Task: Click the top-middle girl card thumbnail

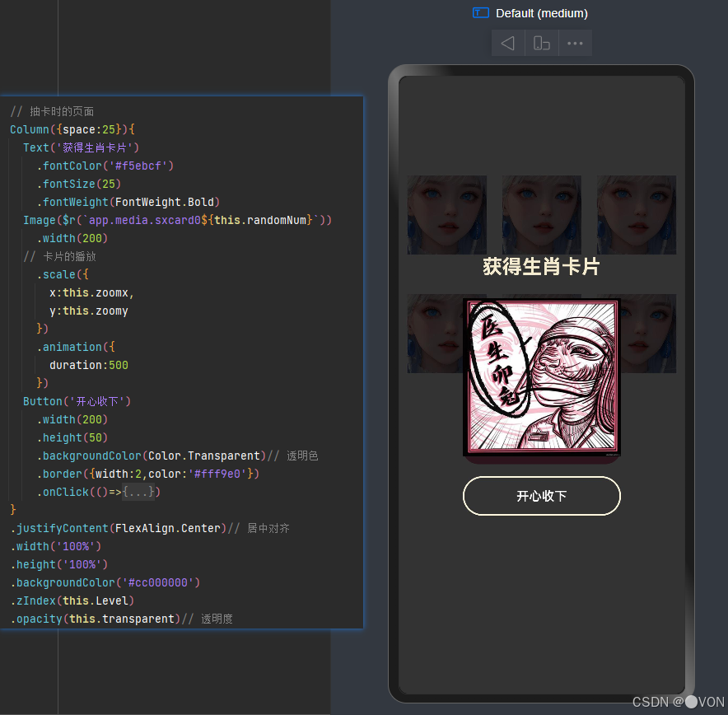Action: [541, 215]
